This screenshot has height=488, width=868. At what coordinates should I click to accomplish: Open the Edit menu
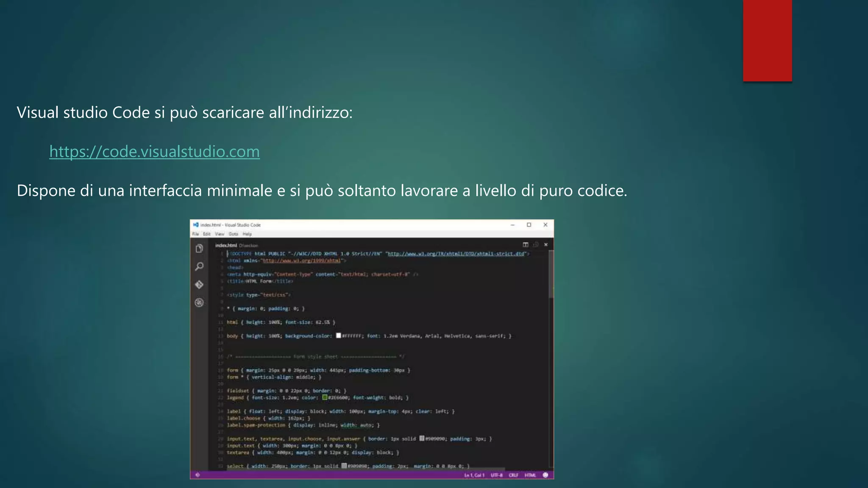click(x=206, y=234)
